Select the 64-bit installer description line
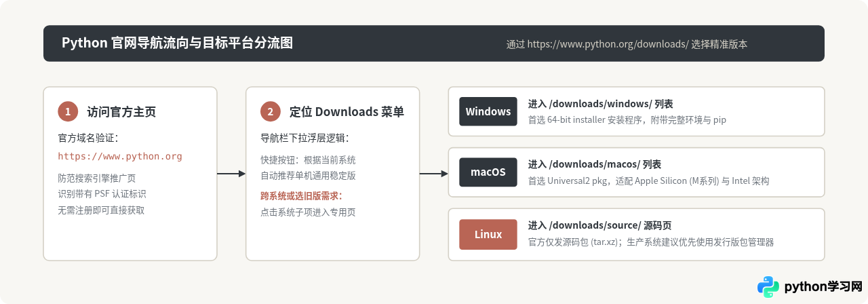This screenshot has height=304, width=868. 627,120
